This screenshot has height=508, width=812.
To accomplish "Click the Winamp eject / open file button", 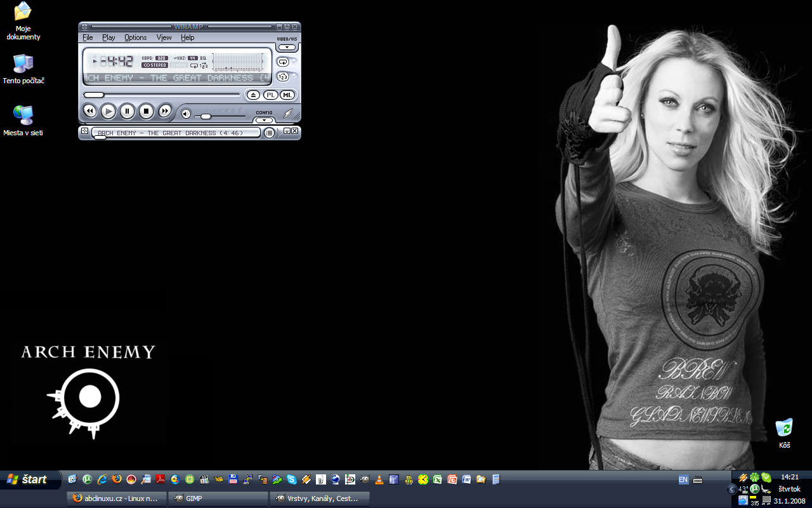I will [253, 95].
